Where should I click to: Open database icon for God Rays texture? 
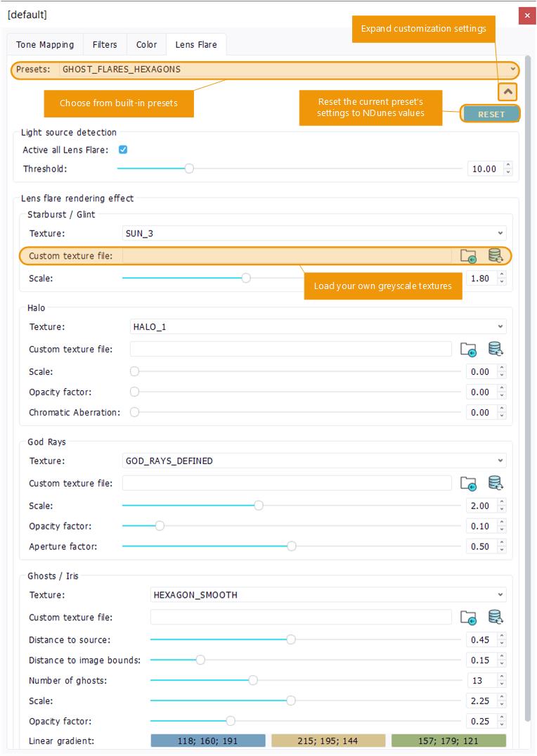click(496, 483)
